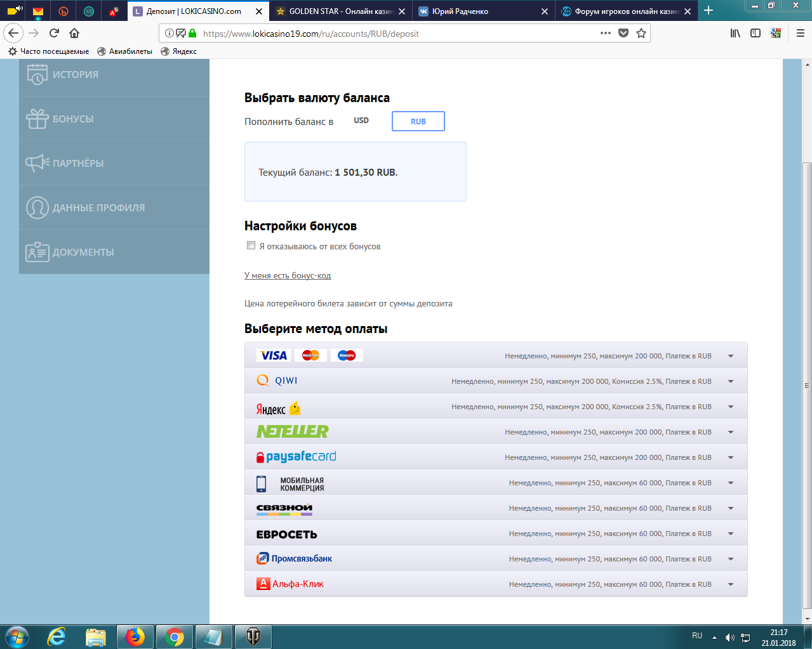Open Яндекс bookmark in toolbar
812x649 pixels.
[179, 51]
